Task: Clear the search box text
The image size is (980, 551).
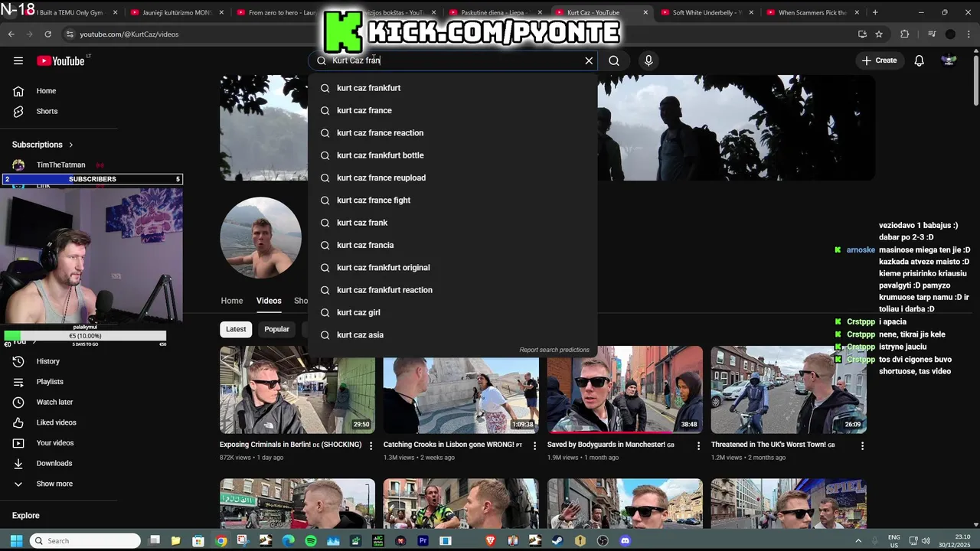Action: pos(589,60)
